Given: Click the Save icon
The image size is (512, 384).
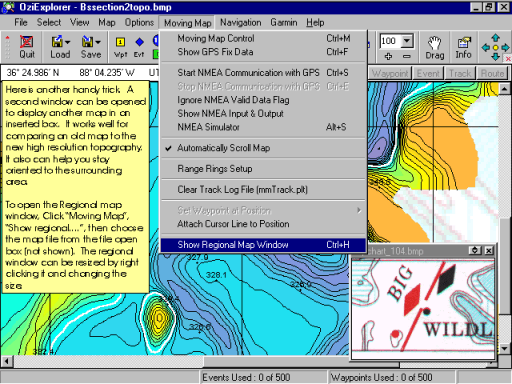Looking at the screenshot, I should coord(88,47).
